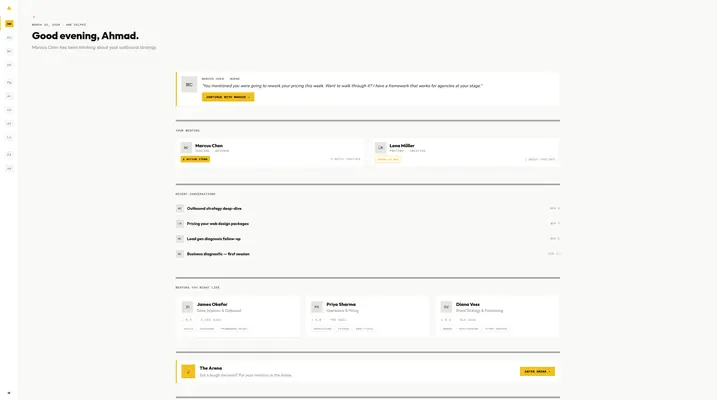The height and width of the screenshot is (400, 717).
Task: Click the date text on Outbound strategy row
Action: coord(554,208)
